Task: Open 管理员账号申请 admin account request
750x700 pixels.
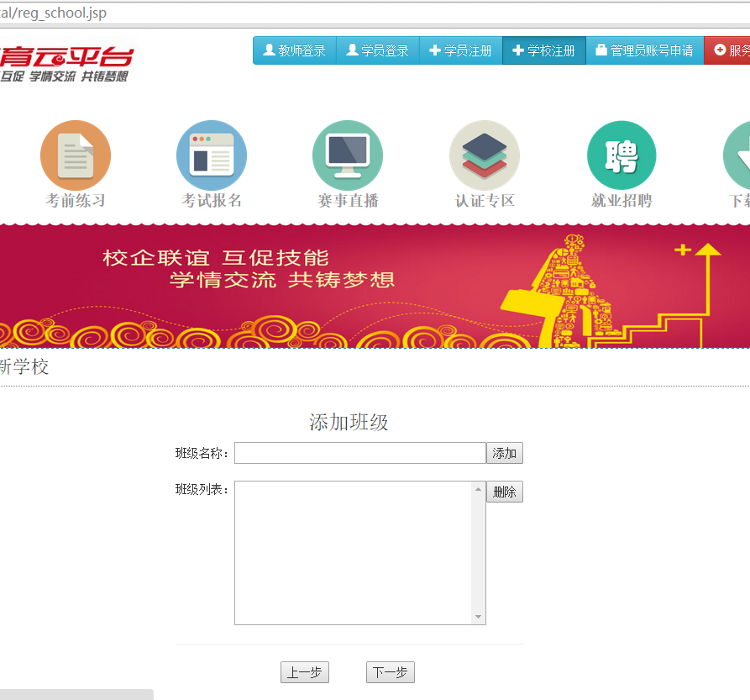Action: (x=644, y=50)
